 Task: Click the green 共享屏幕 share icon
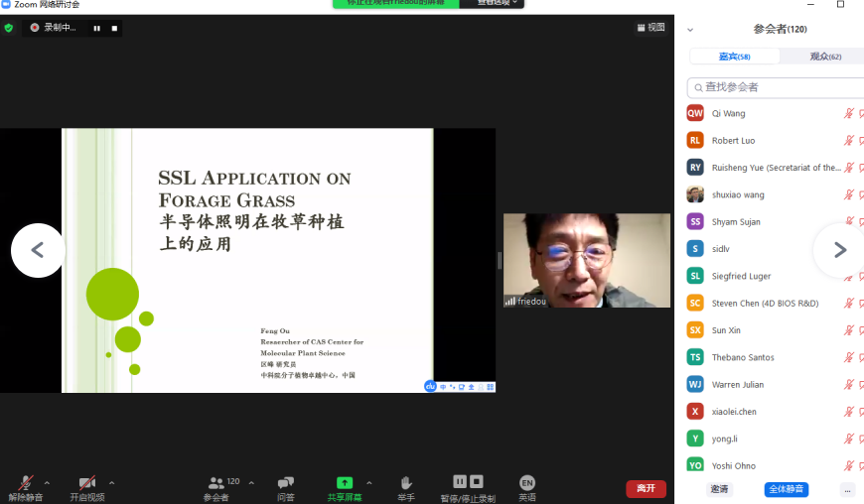tap(345, 483)
